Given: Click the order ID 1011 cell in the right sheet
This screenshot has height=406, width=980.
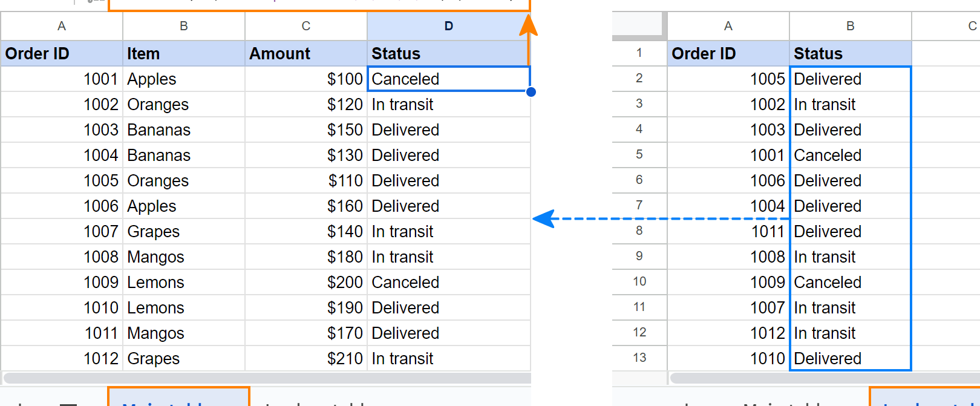Looking at the screenshot, I should tap(728, 232).
